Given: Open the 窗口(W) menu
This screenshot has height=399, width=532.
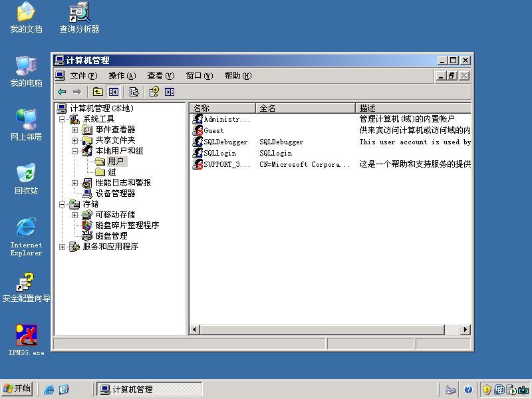Looking at the screenshot, I should 199,76.
